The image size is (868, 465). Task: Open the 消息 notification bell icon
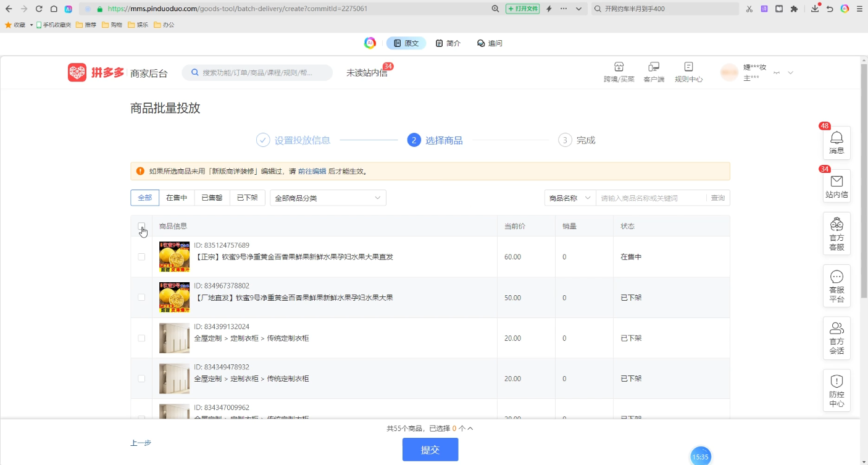click(837, 138)
